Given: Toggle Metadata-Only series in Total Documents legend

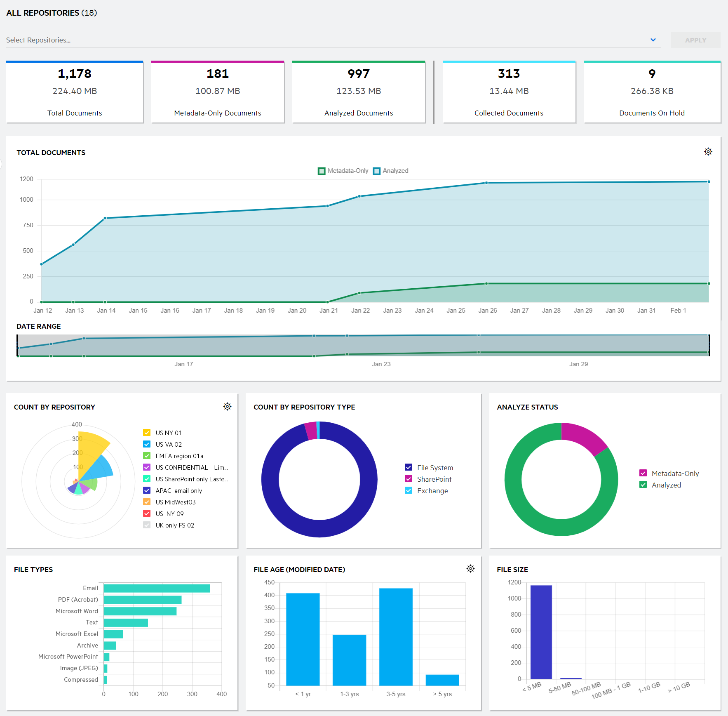Looking at the screenshot, I should click(x=322, y=171).
